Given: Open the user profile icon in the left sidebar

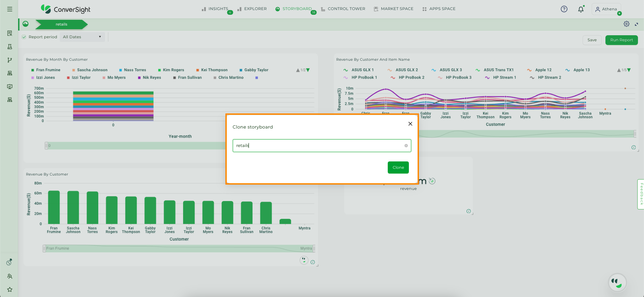Looking at the screenshot, I should [x=10, y=276].
